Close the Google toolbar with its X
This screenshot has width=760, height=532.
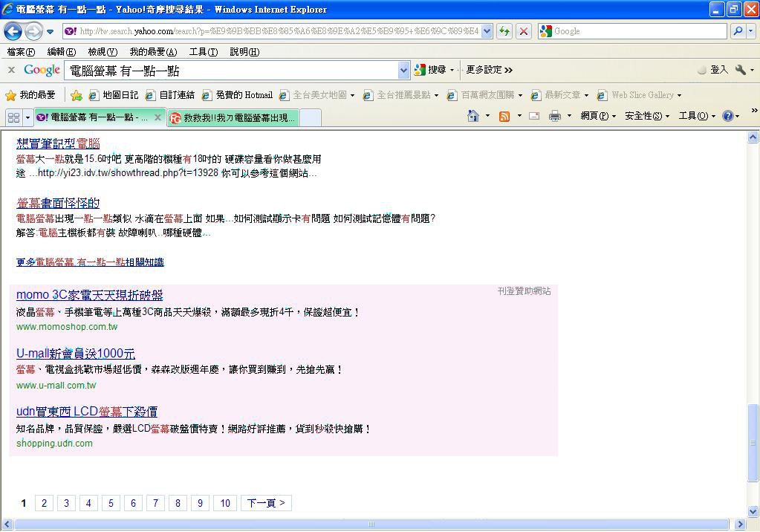coord(11,70)
